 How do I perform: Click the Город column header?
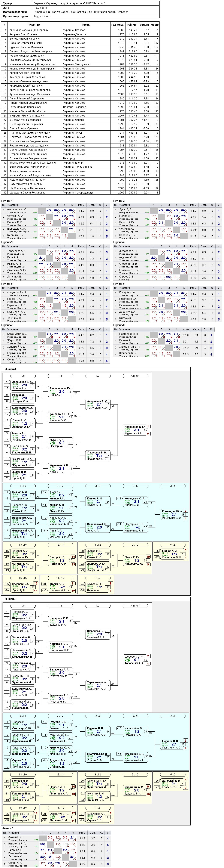(x=86, y=25)
